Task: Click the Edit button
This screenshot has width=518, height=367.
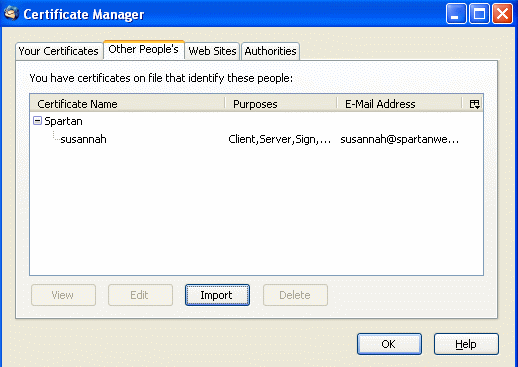Action: click(140, 295)
